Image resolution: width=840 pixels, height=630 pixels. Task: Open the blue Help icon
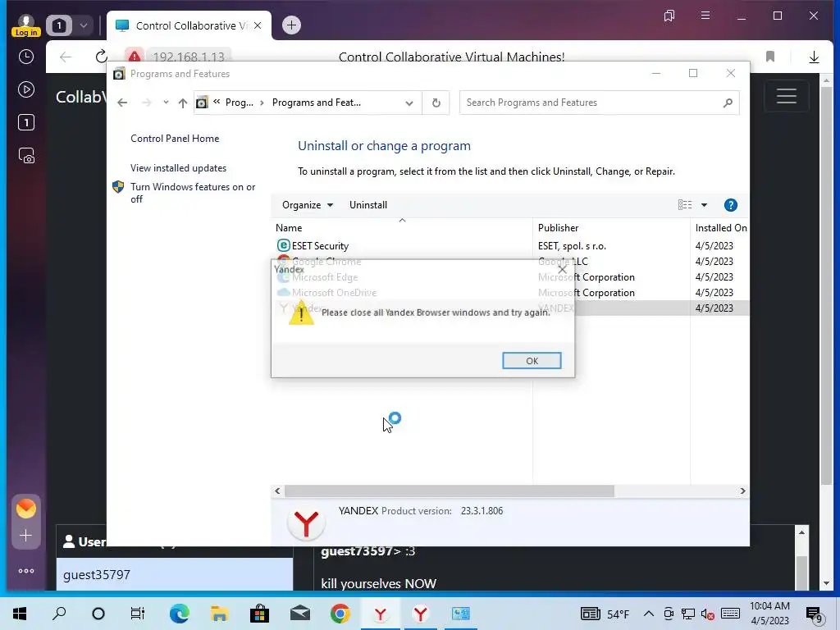click(730, 204)
